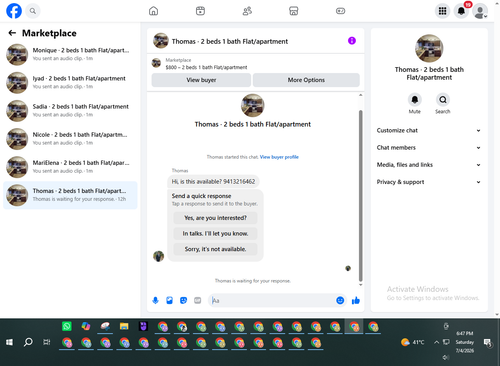This screenshot has width=500, height=366.
Task: Click the listing thumbnail in the chat header
Action: point(161,41)
